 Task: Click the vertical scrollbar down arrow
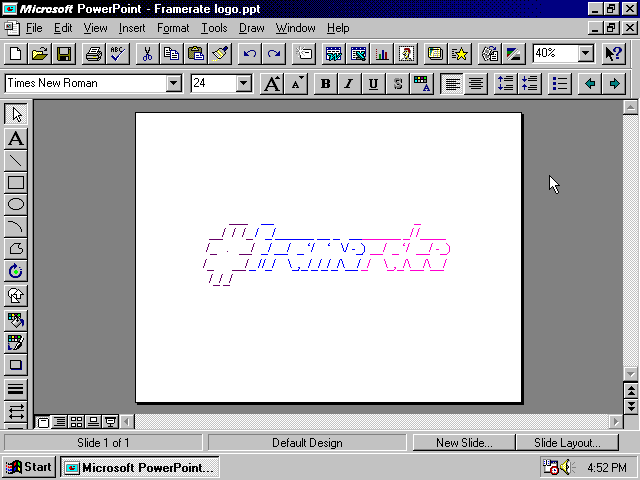click(631, 374)
